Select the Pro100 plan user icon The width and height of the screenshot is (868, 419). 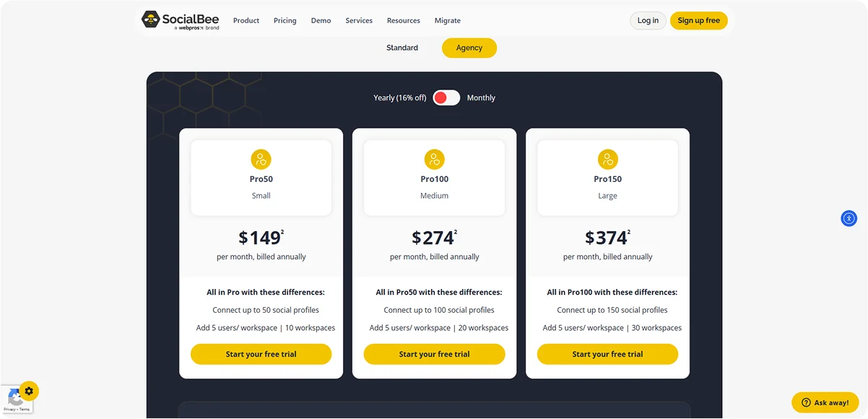coord(434,159)
